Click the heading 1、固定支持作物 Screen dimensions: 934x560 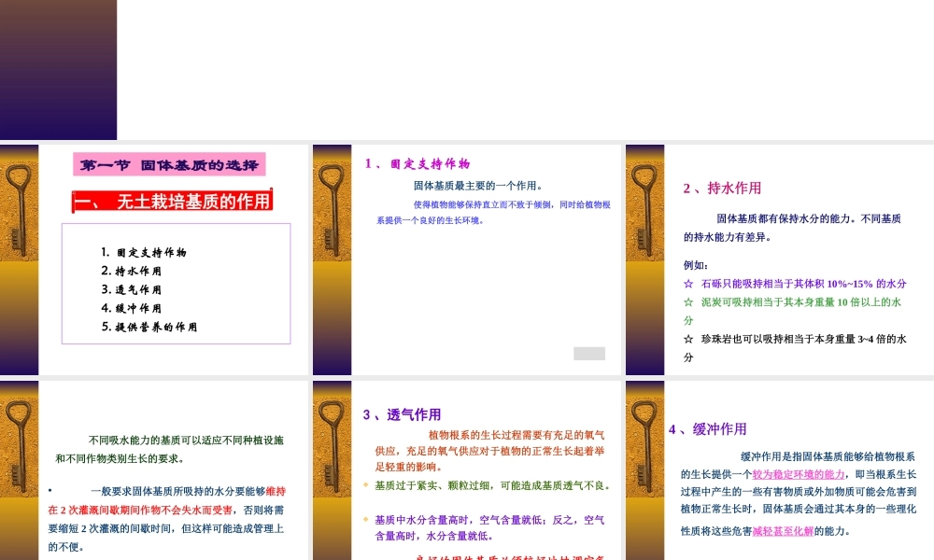[417, 165]
